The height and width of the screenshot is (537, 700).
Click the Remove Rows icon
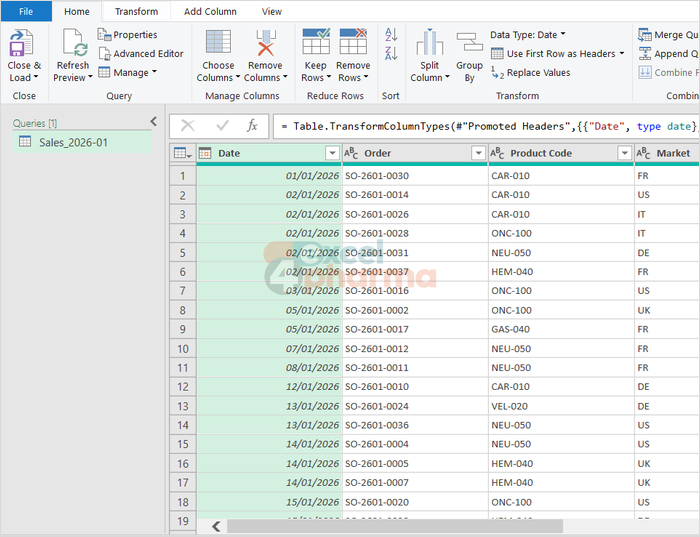tap(353, 41)
